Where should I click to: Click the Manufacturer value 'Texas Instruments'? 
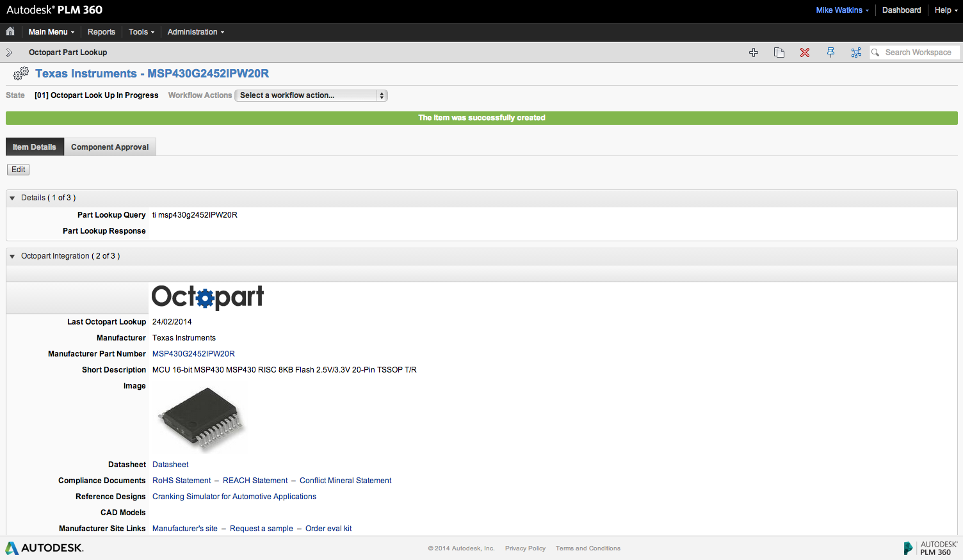click(184, 338)
